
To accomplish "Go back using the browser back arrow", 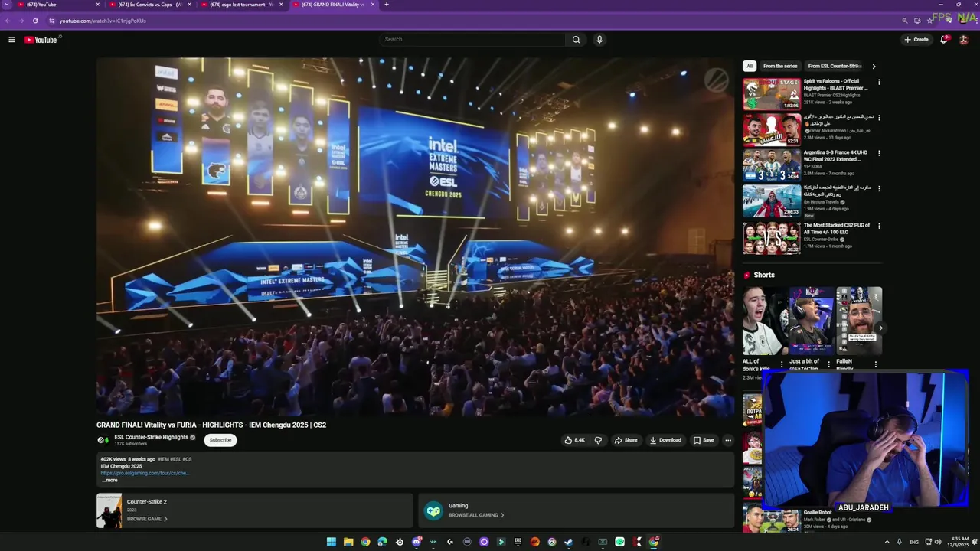I will 8,21.
